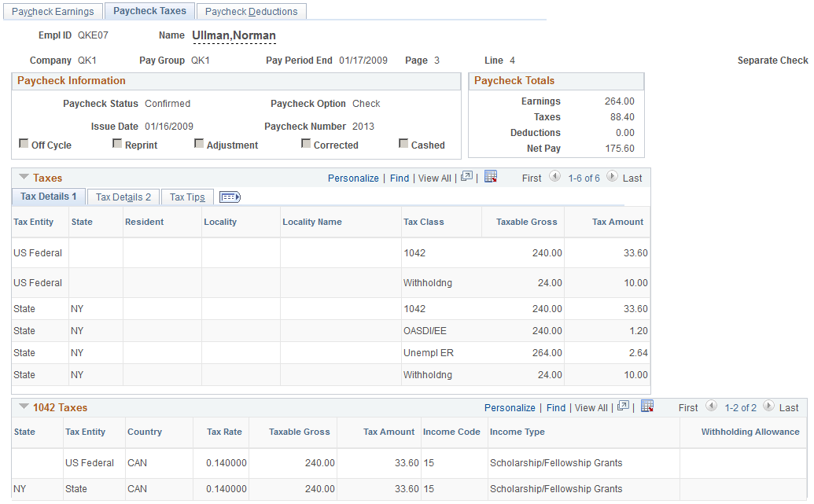The height and width of the screenshot is (504, 814).
Task: Click Find link in Taxes grid
Action: pyautogui.click(x=400, y=178)
